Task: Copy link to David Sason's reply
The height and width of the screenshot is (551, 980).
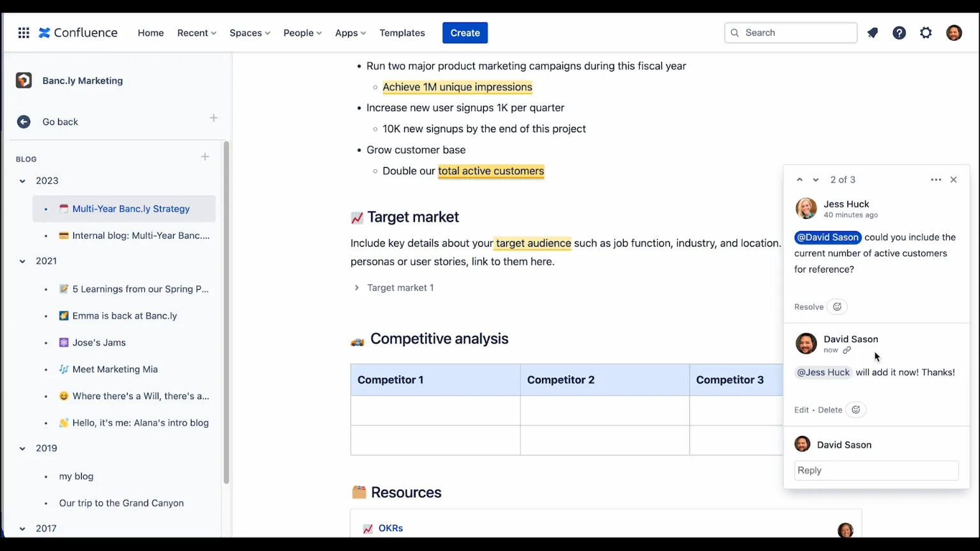Action: [x=847, y=350]
